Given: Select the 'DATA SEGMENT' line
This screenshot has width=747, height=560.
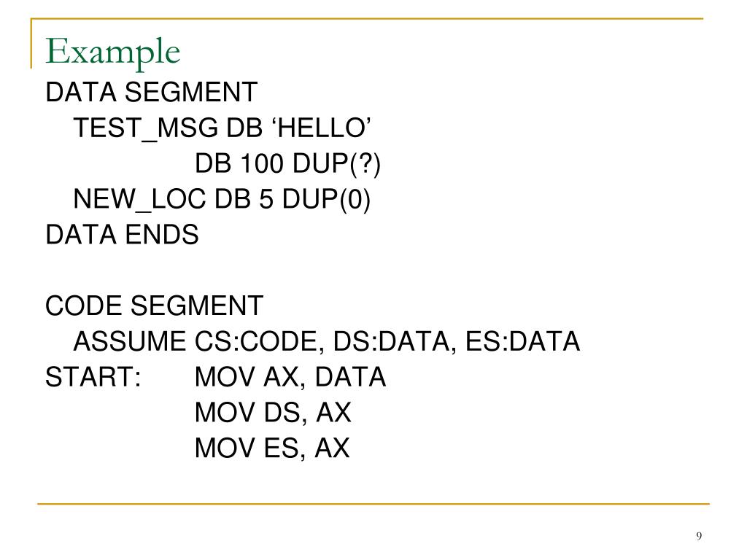Looking at the screenshot, I should point(152,92).
